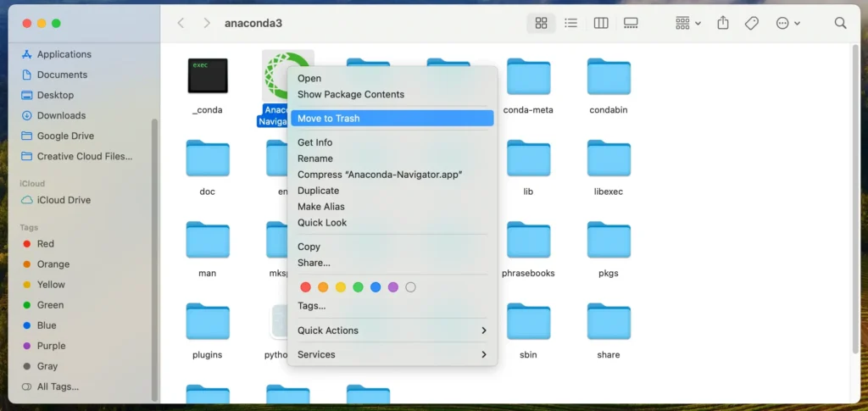Apply the red tag color dot

pyautogui.click(x=305, y=287)
